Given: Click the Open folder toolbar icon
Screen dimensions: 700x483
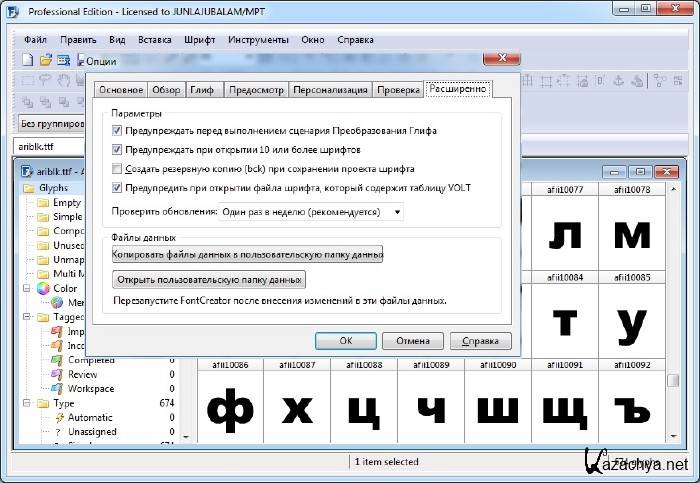Looking at the screenshot, I should [46, 60].
